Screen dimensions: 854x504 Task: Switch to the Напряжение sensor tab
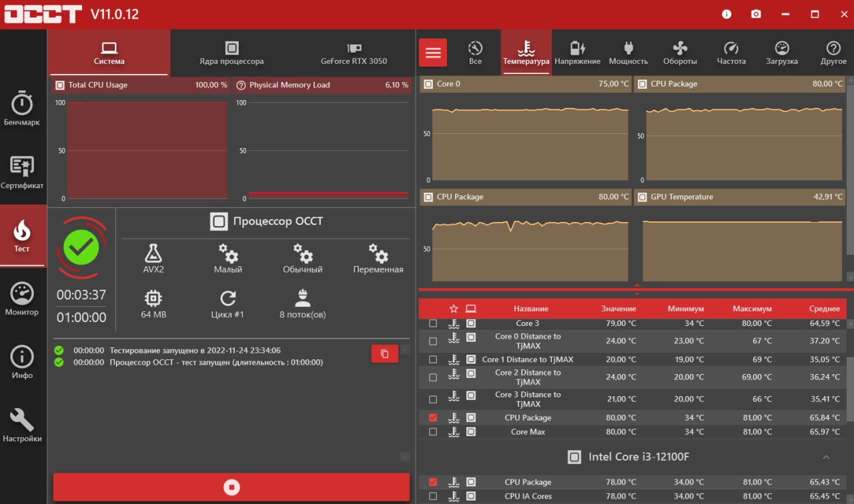[x=577, y=53]
